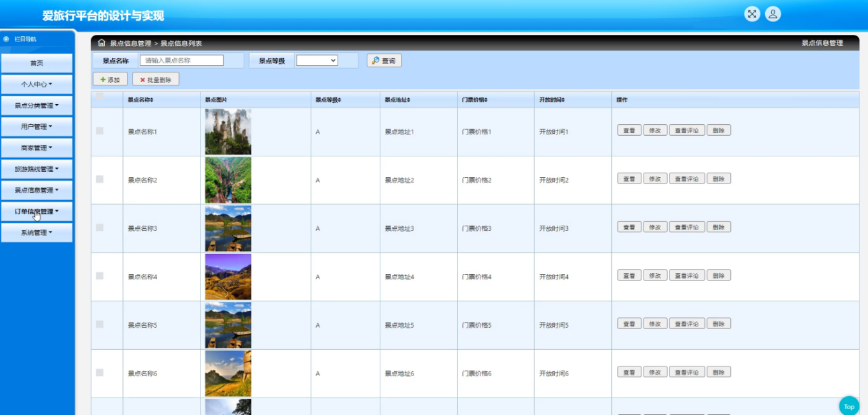Open the thumbnail image of 景点名称6
The height and width of the screenshot is (415, 868).
(228, 374)
